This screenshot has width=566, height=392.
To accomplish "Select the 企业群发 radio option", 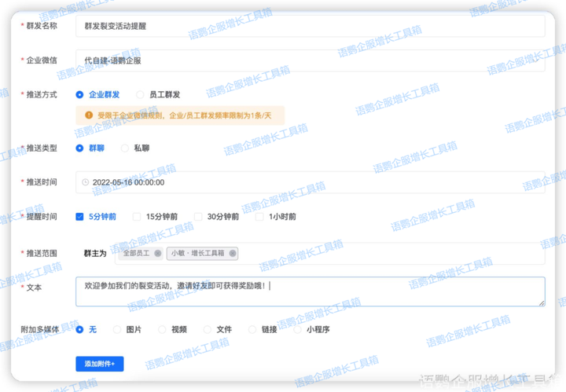I will (80, 94).
